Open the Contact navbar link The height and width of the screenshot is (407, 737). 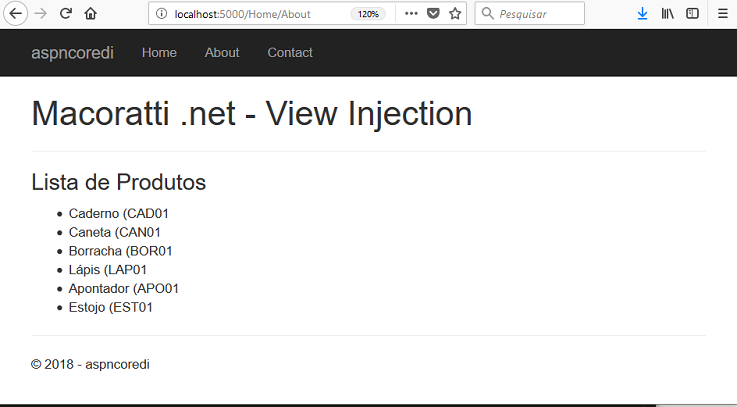point(290,53)
